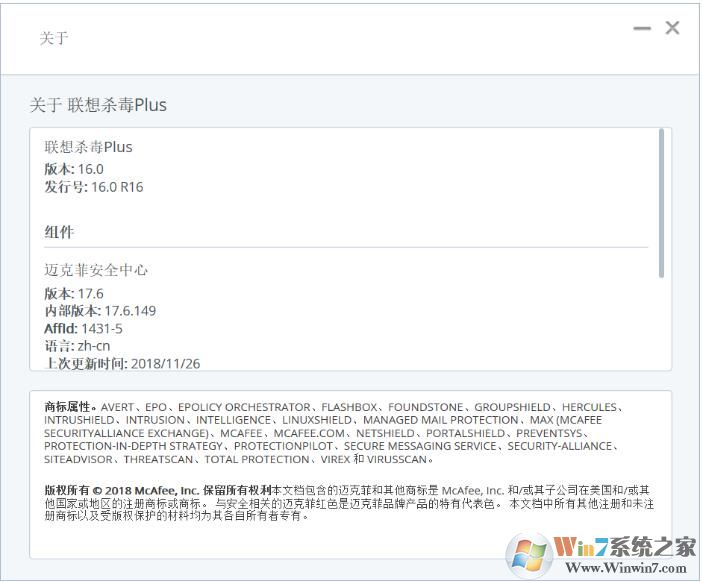Click the info panel vertical scrollbar thumb
Screen dimensions: 703x582
(661, 203)
